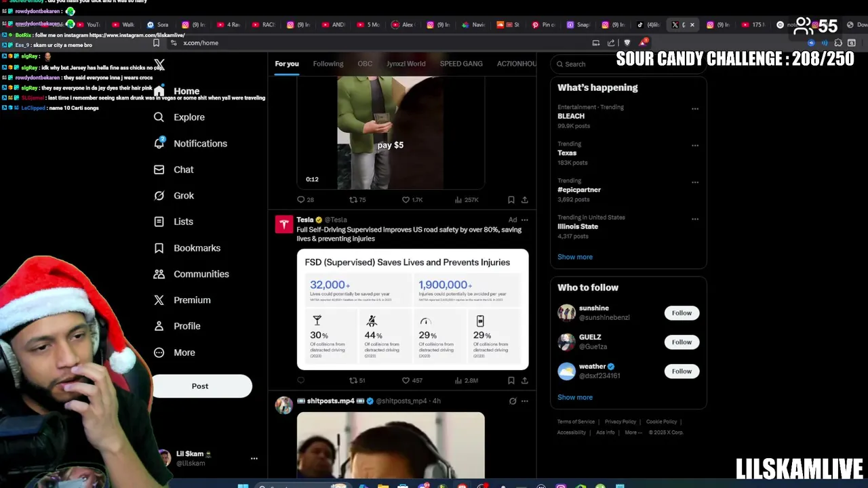This screenshot has width=868, height=488.
Task: Bookmark the Tesla ad post
Action: (x=511, y=381)
